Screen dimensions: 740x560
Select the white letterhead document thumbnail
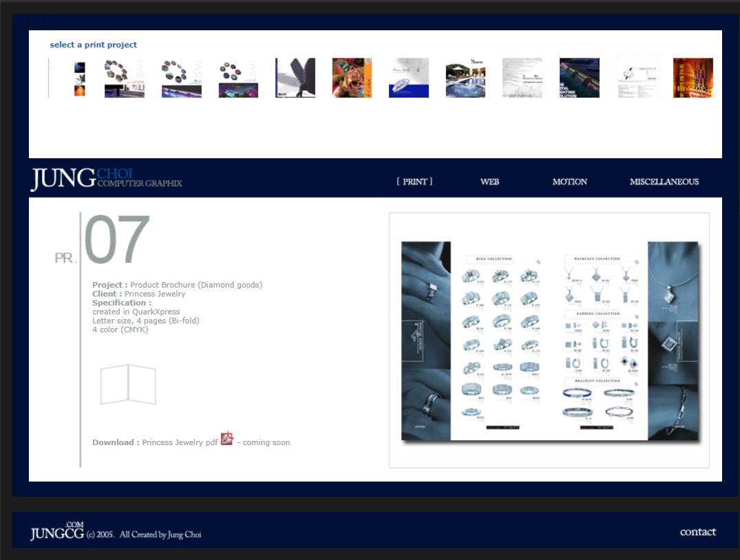coord(636,78)
